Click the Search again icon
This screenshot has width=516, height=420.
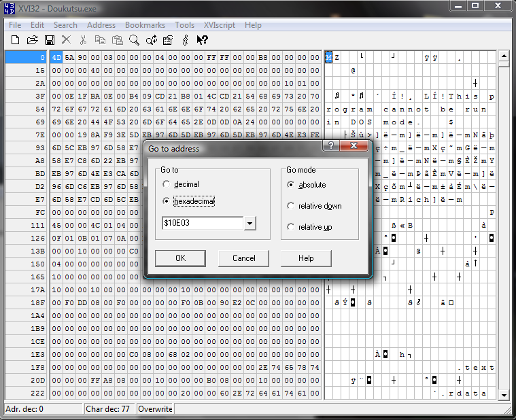(152, 40)
